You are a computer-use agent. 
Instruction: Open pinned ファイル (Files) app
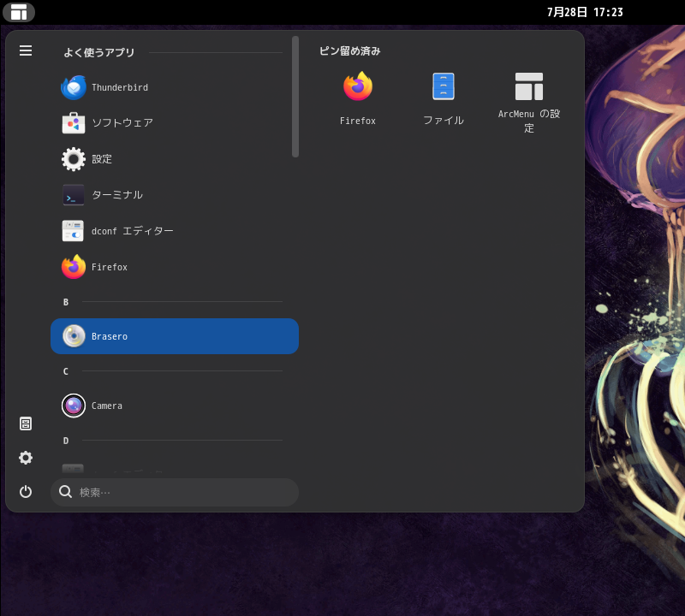tap(444, 98)
